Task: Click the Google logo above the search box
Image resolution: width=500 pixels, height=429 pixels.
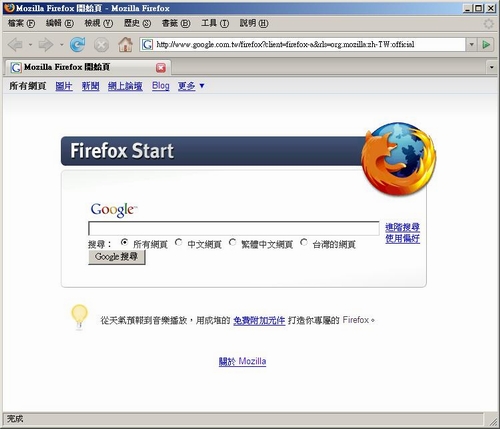Action: pyautogui.click(x=114, y=210)
